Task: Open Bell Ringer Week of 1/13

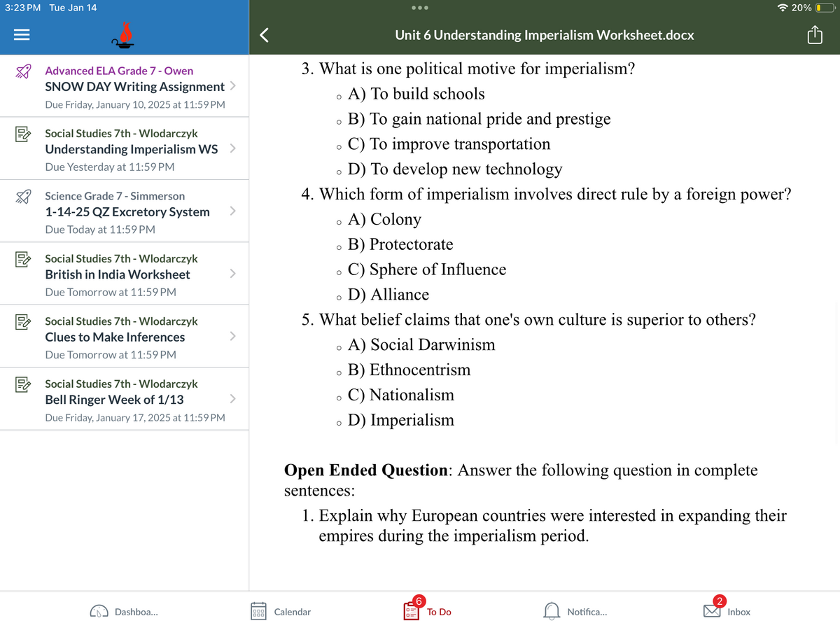Action: click(125, 399)
